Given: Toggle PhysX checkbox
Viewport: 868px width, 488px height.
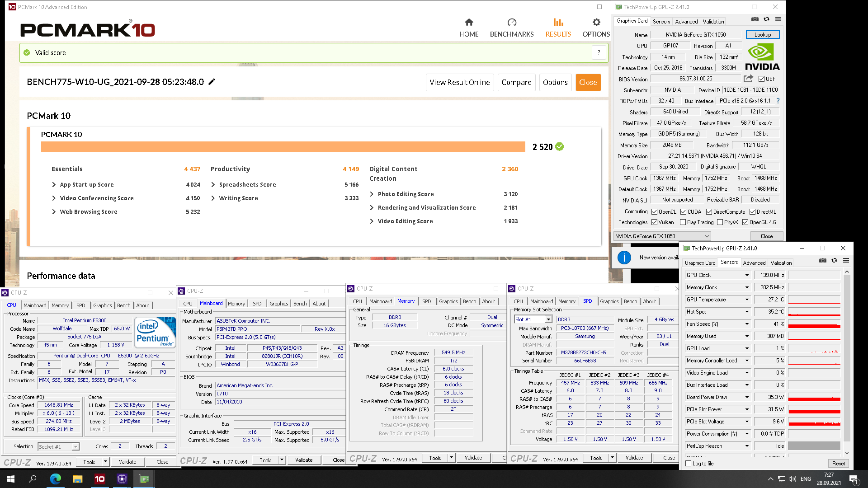Looking at the screenshot, I should 720,222.
